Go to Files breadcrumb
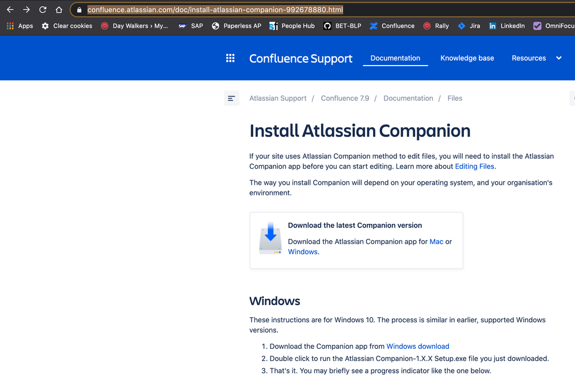Screen dimensions: 575x392 coord(455,98)
